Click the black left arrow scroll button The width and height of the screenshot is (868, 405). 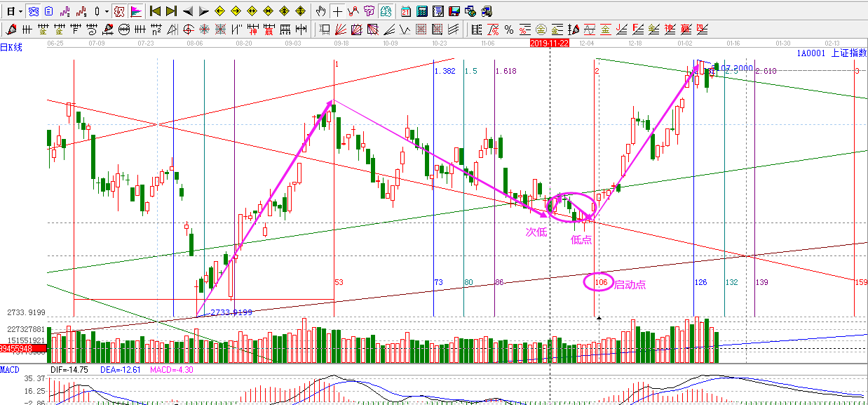point(188,11)
